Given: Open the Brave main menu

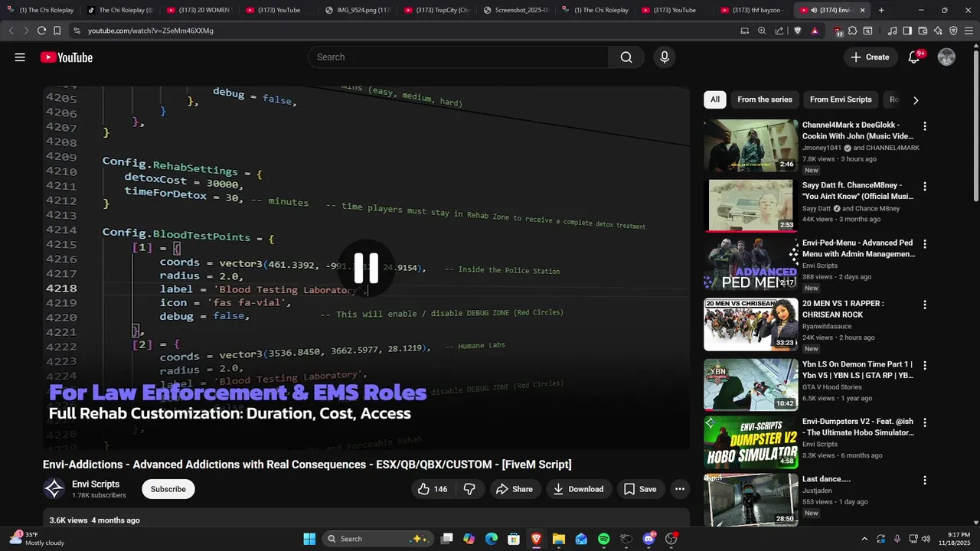Looking at the screenshot, I should (969, 31).
